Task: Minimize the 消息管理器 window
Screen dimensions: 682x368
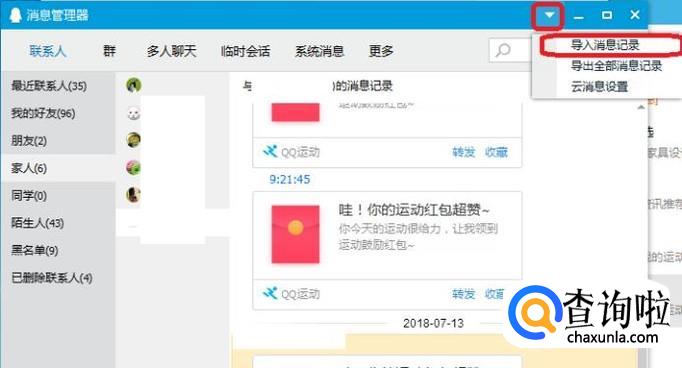Action: pyautogui.click(x=578, y=16)
